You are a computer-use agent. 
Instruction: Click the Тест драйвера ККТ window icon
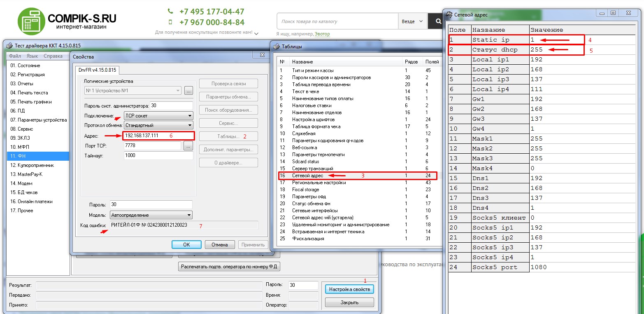click(9, 45)
